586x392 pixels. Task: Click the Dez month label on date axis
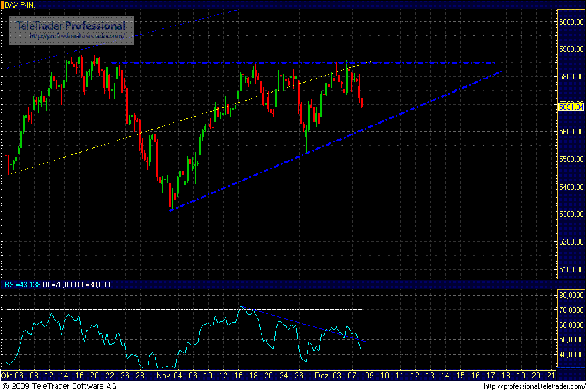pos(322,376)
